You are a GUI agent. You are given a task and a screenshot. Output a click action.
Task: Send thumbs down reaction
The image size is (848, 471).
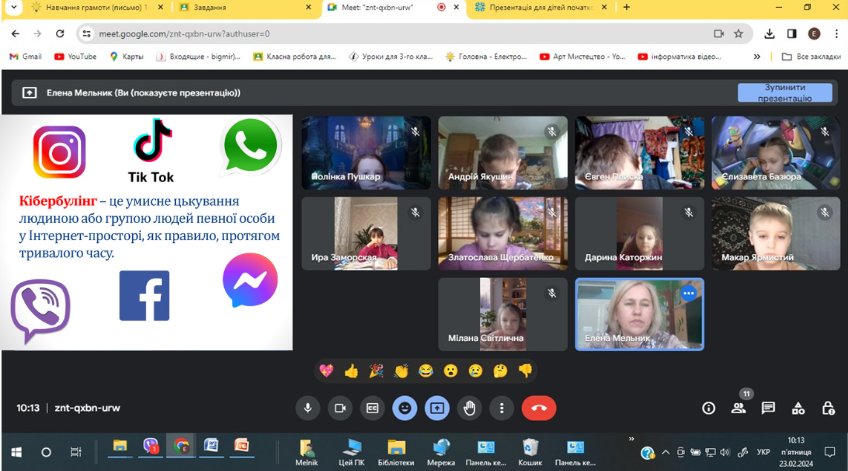pos(525,370)
